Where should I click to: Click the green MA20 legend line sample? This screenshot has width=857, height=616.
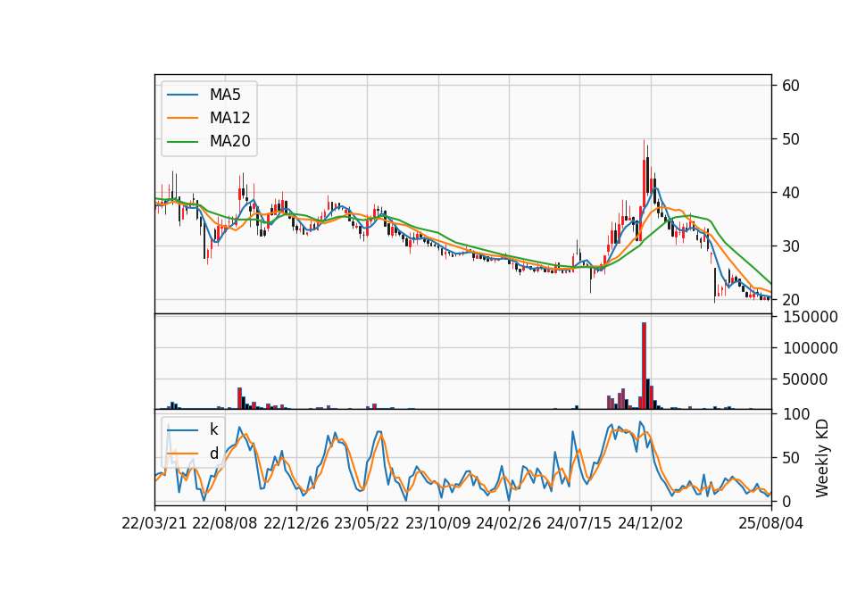(x=182, y=142)
